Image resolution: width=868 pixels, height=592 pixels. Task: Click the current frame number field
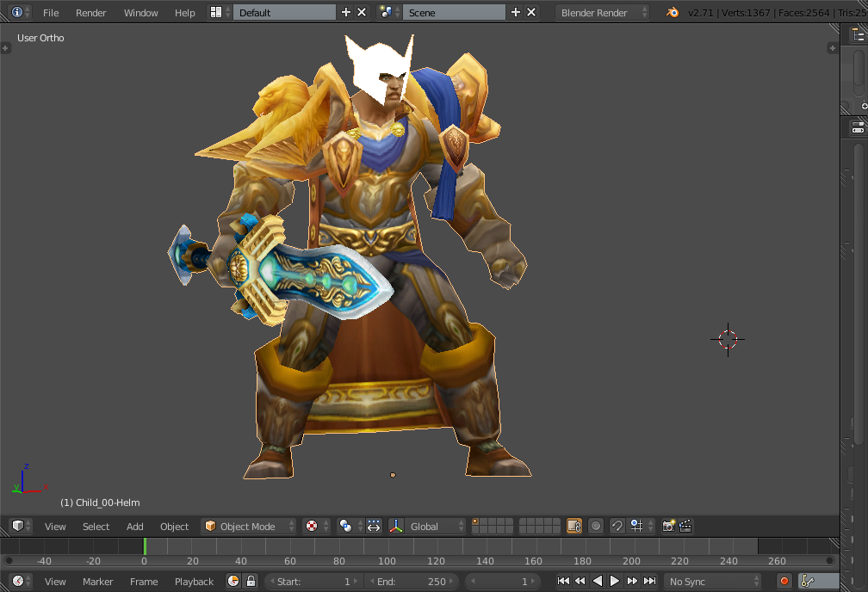(503, 581)
